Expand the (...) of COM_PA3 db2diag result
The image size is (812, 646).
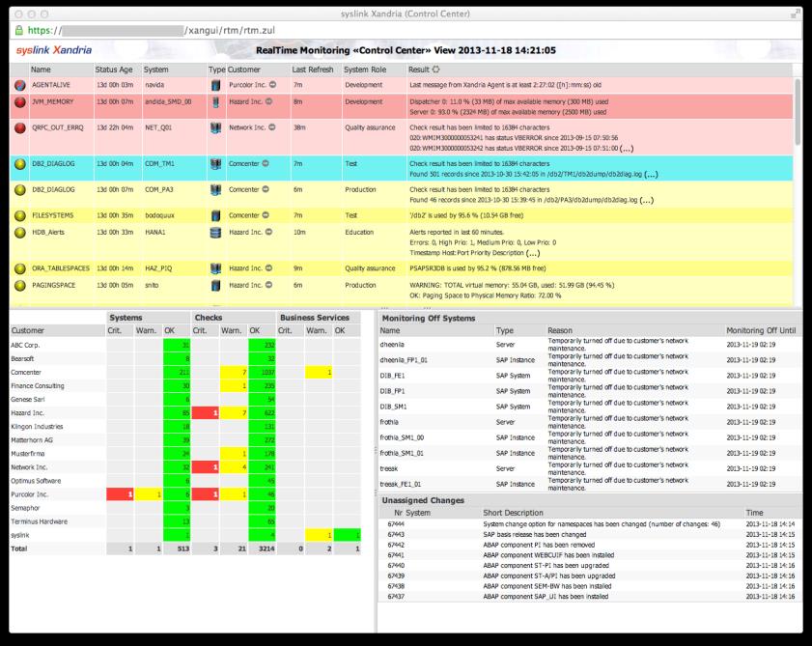pos(646,201)
